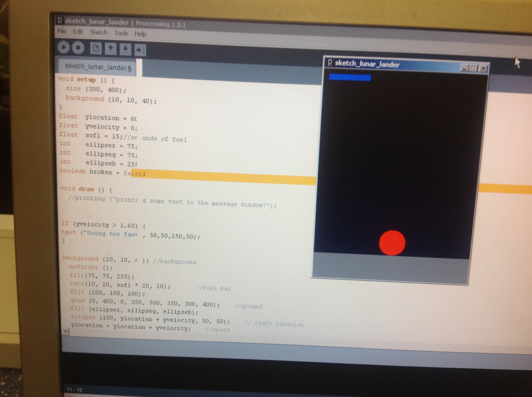
Task: Click the horizontal scrollbar's left arrow
Action: pos(65,331)
